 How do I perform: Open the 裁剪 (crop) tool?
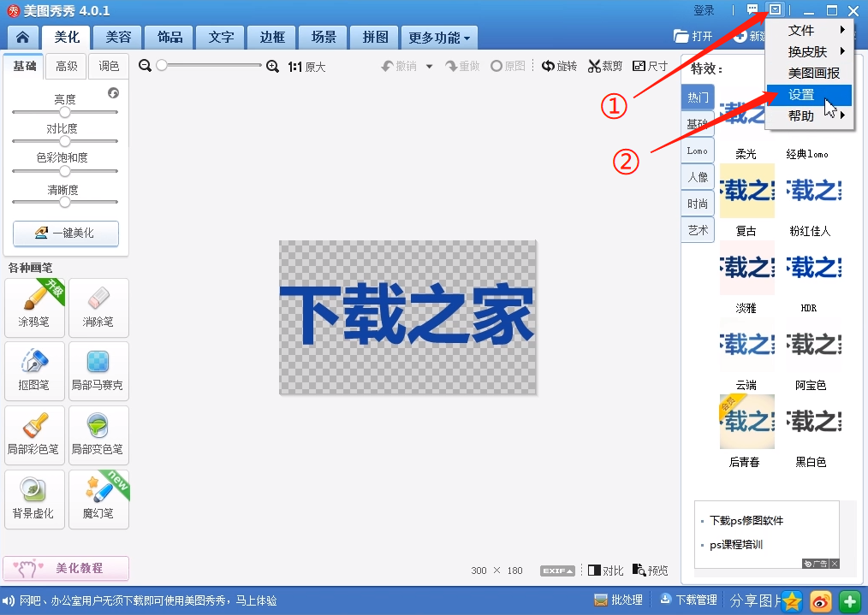pyautogui.click(x=603, y=65)
